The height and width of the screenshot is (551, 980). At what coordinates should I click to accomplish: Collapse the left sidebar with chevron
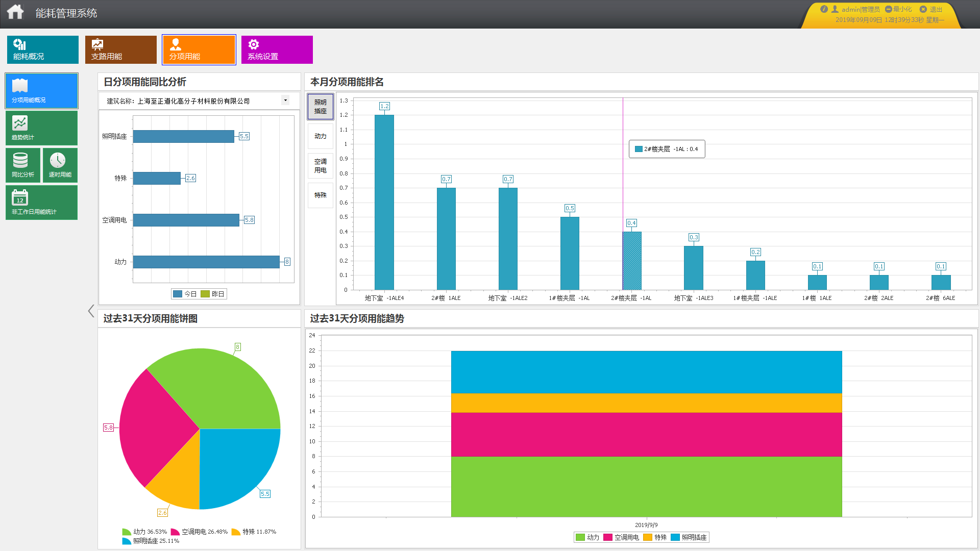tap(91, 311)
